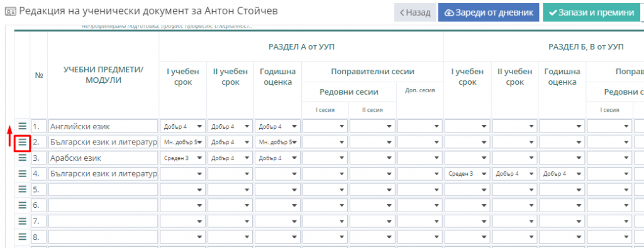Click the reorder handle icon for row 7
644x248 pixels.
[22, 222]
